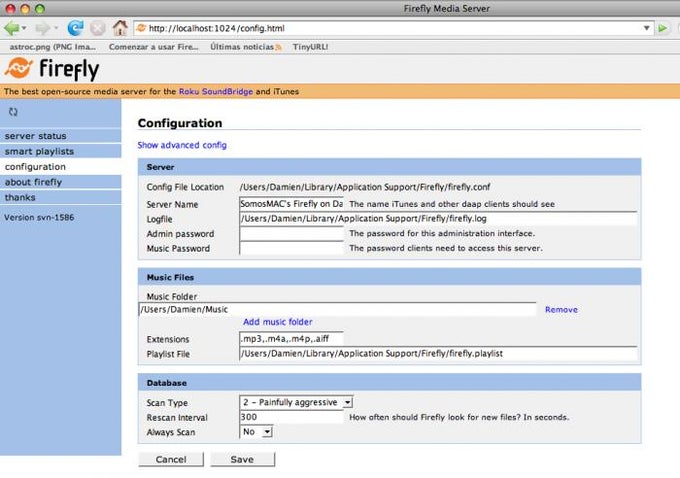Follow the Roku SoundBridge link
This screenshot has width=680, height=478.
click(x=216, y=92)
